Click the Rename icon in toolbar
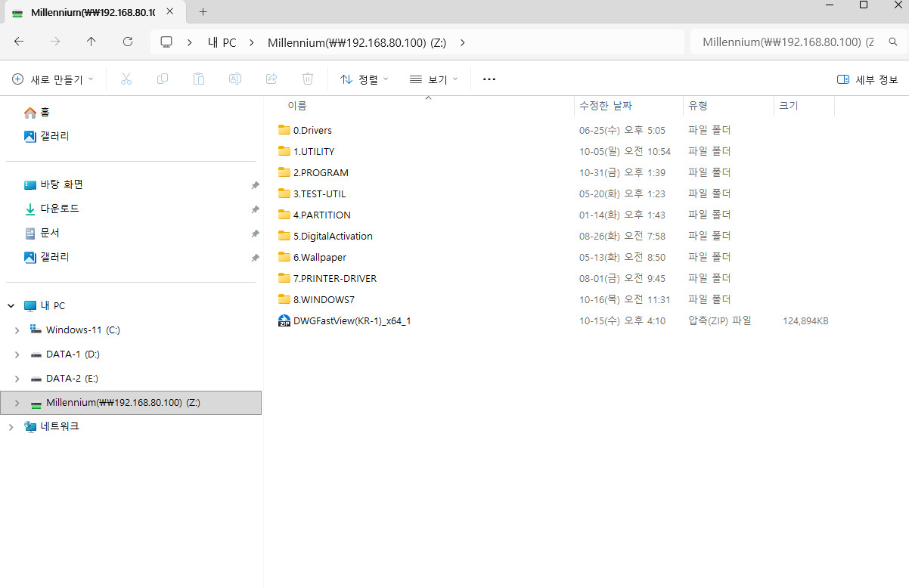Screen dimensions: 909x588 (235, 79)
